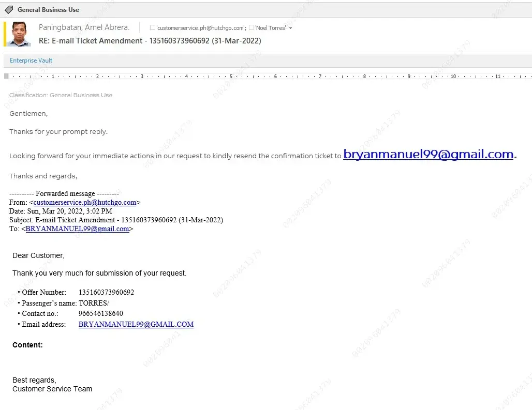Tick the customerservice.ph@hutchgo.com recipient checkbox
Image resolution: width=532 pixels, height=410 pixels.
[152, 27]
